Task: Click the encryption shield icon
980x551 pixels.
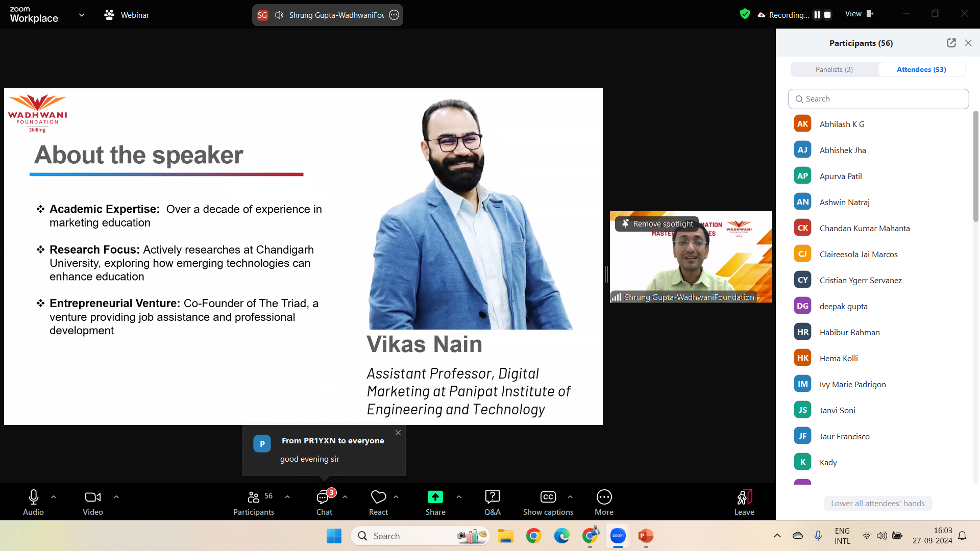Action: tap(745, 14)
